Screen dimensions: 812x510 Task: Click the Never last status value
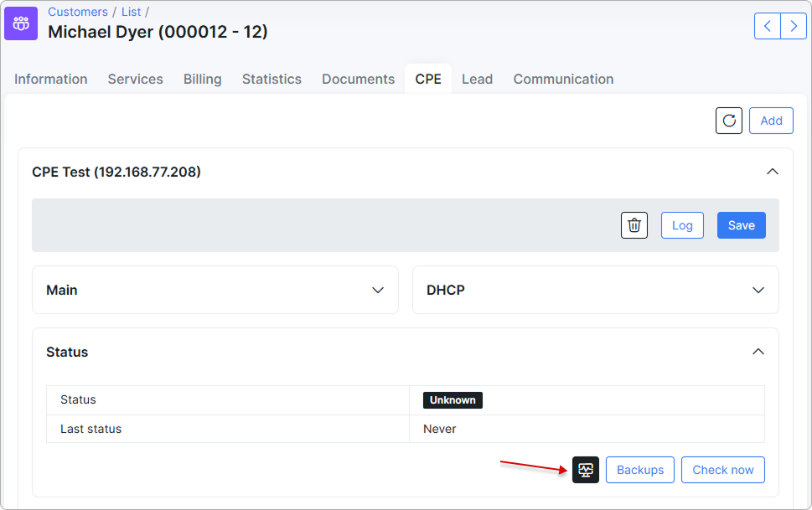pyautogui.click(x=440, y=430)
